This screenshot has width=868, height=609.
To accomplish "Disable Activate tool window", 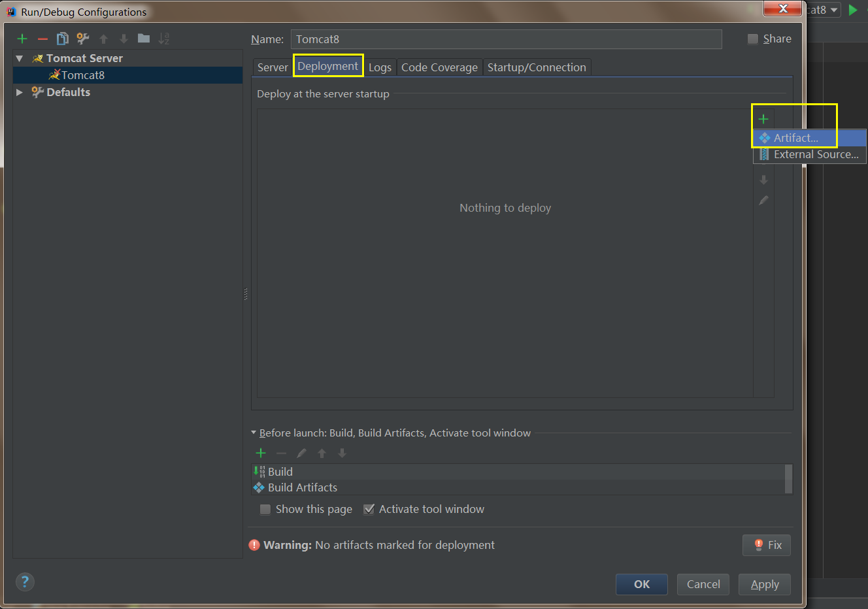I will point(370,509).
